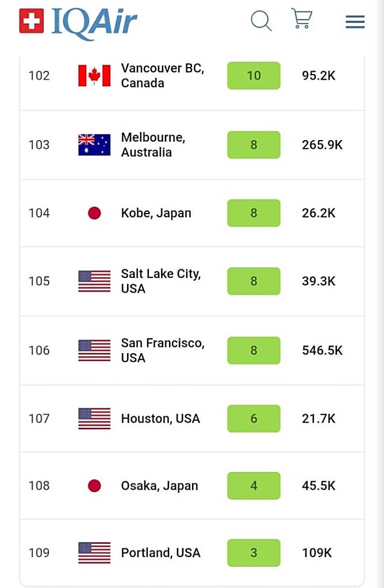Click Houston's green AQI badge showing 6

click(x=254, y=419)
